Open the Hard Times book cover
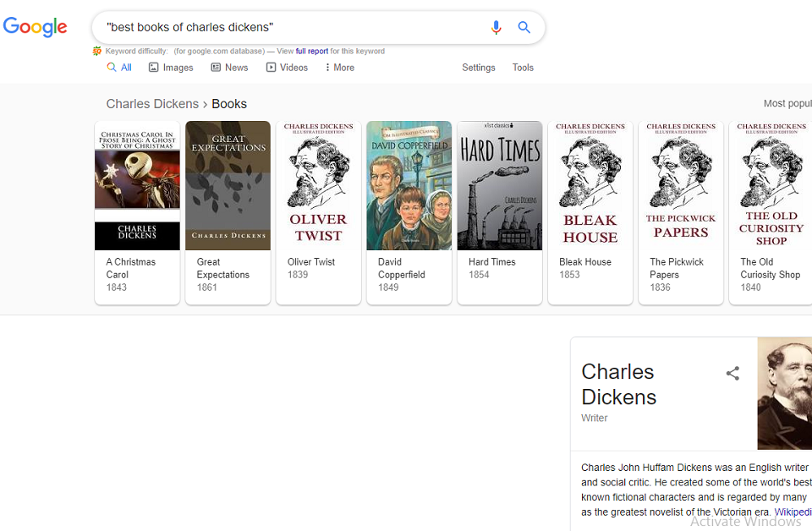 coord(500,185)
